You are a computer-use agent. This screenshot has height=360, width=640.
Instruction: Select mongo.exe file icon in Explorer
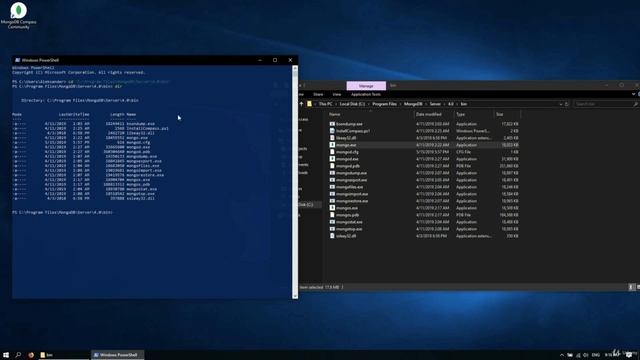tap(332, 145)
